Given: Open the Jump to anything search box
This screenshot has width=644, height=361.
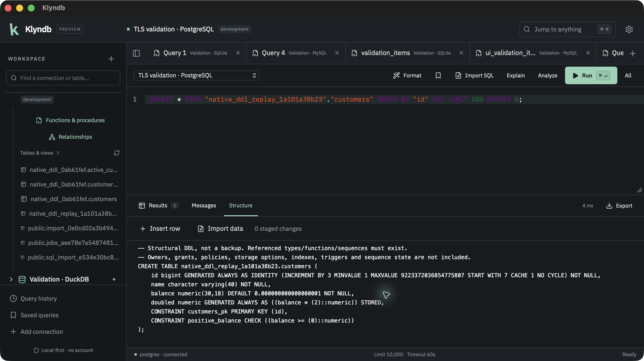Looking at the screenshot, I should click(x=567, y=29).
